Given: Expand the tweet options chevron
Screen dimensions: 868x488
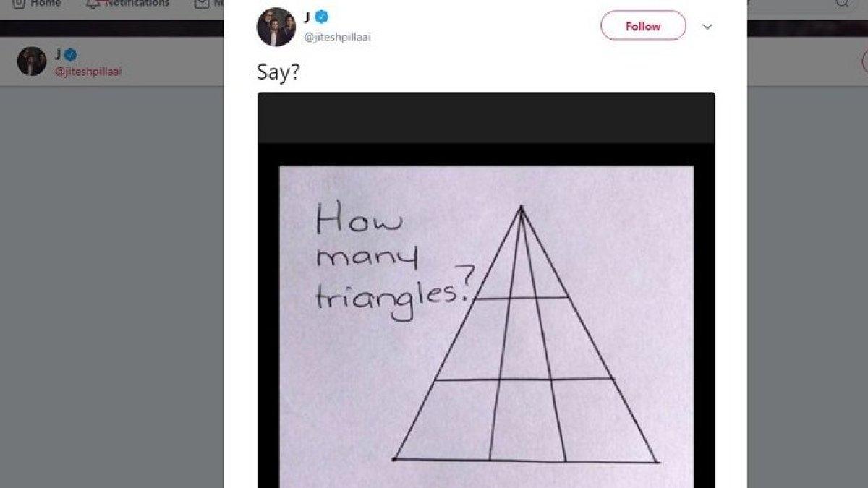Looking at the screenshot, I should pos(707,27).
